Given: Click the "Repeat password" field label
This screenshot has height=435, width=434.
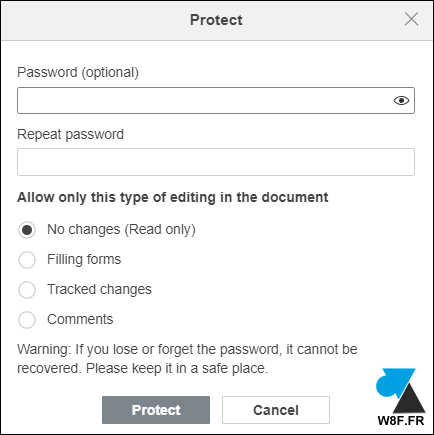Looking at the screenshot, I should coord(70,134).
